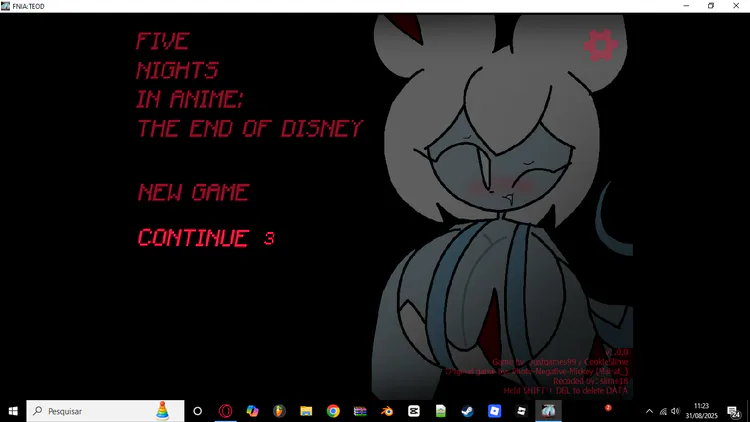The height and width of the screenshot is (422, 750).
Task: Minimize the FNIA:TEOD window
Action: [x=686, y=6]
